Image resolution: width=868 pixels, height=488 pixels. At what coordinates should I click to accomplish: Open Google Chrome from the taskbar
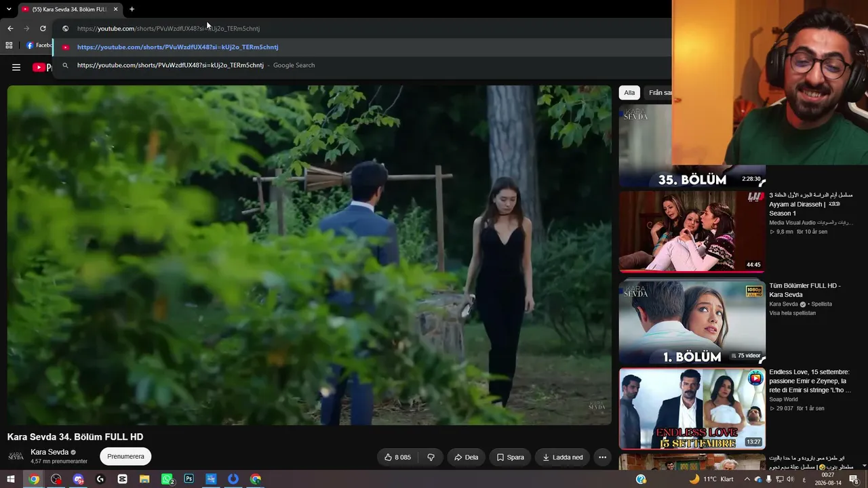(x=34, y=479)
